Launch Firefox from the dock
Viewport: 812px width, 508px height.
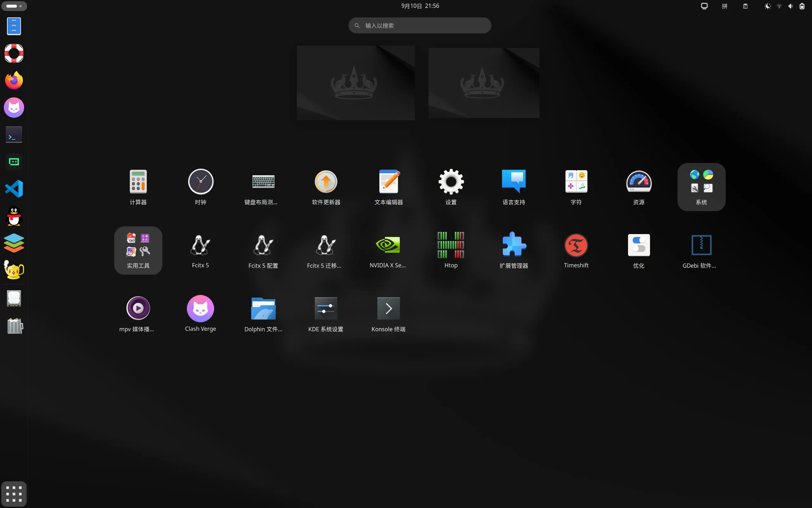pos(14,80)
